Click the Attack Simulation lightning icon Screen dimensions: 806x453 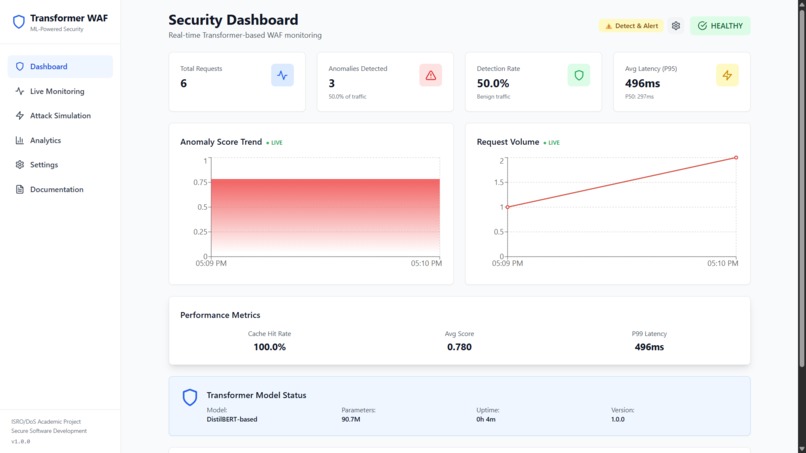point(20,116)
